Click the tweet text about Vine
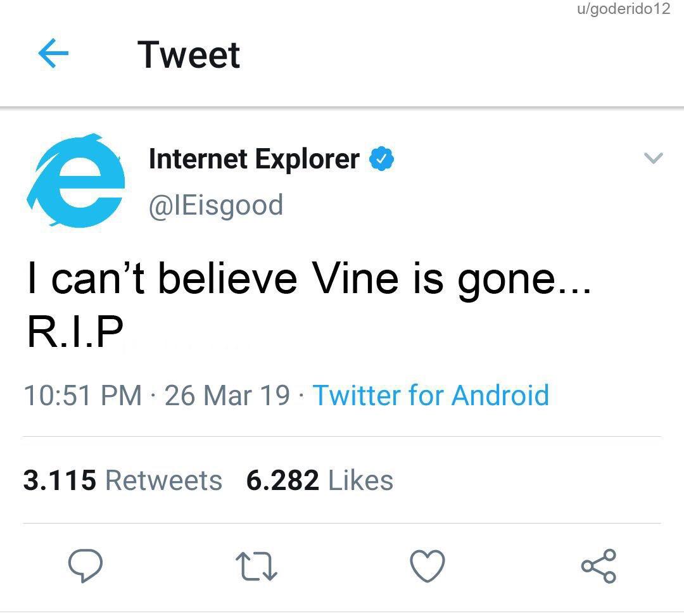The image size is (684, 616). pyautogui.click(x=309, y=279)
